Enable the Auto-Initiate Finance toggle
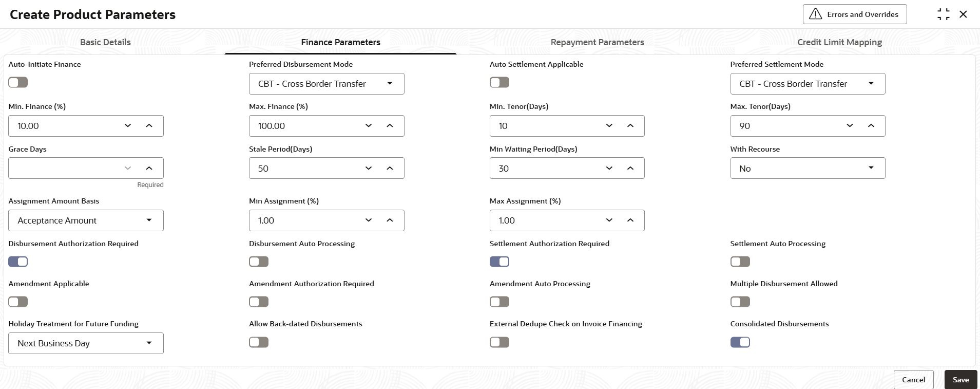 click(x=18, y=82)
